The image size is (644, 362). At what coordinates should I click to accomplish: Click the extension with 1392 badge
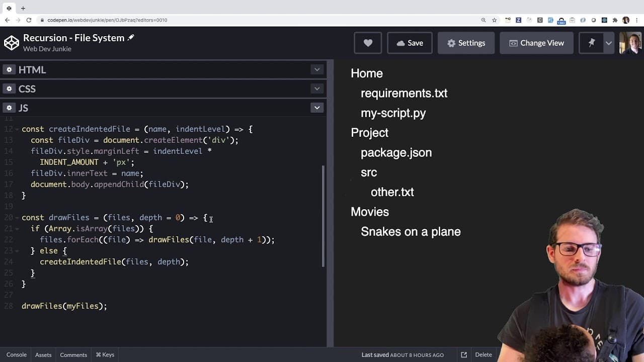click(561, 21)
